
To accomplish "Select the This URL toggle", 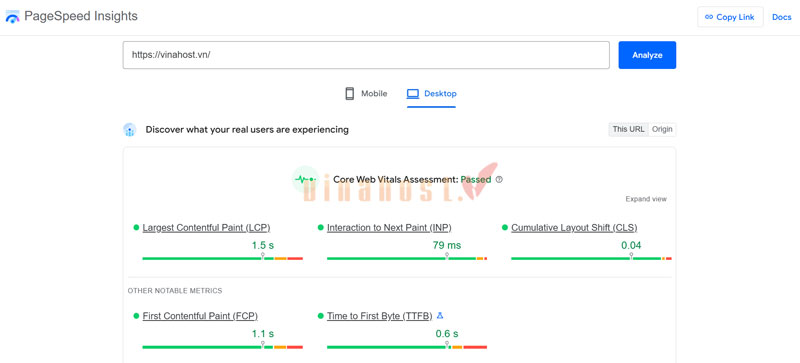I will 629,129.
